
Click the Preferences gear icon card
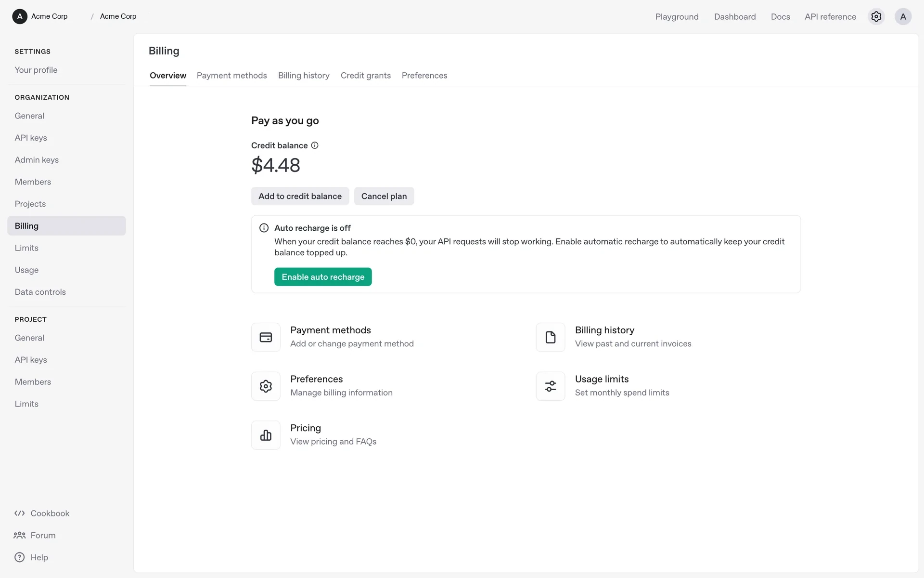[266, 386]
